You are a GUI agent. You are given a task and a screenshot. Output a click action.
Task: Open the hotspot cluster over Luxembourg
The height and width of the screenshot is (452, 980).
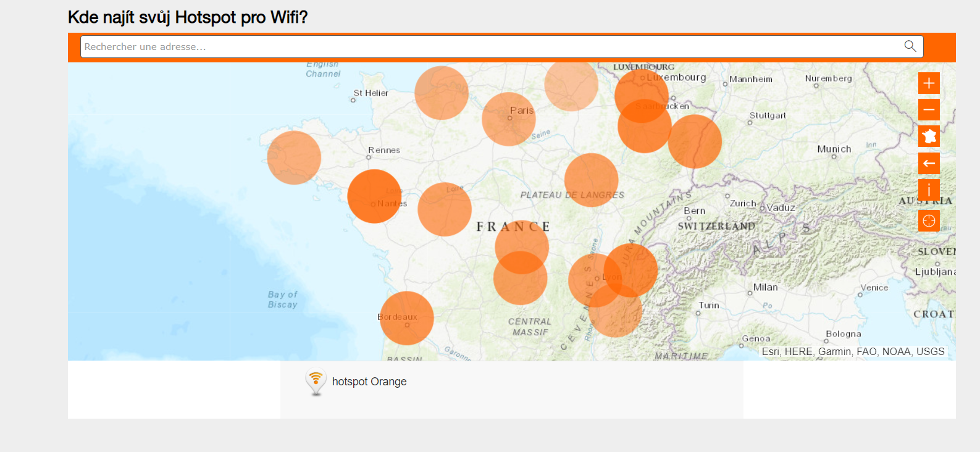click(x=642, y=96)
